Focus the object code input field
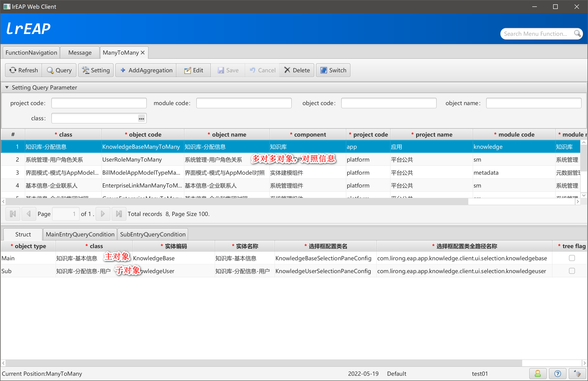588x381 pixels. [389, 103]
